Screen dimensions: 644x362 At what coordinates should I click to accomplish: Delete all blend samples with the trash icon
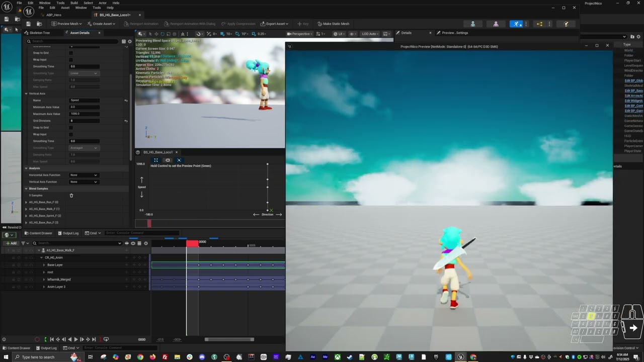(x=71, y=195)
